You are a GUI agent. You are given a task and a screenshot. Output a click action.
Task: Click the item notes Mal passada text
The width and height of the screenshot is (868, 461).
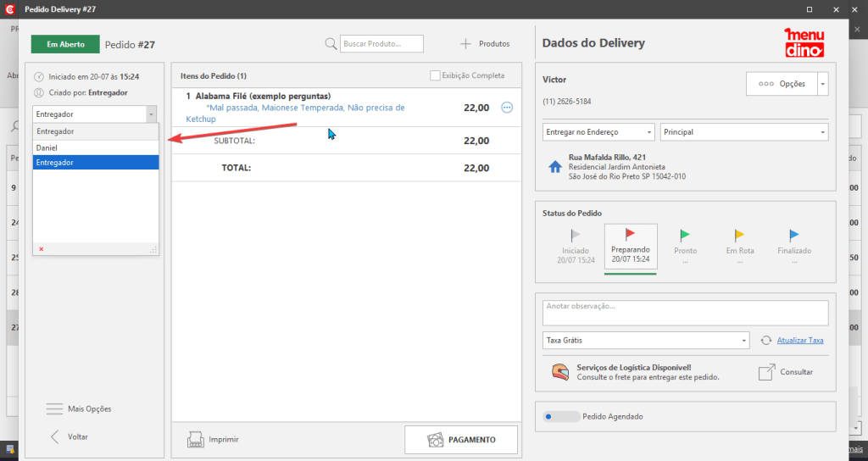pos(296,114)
